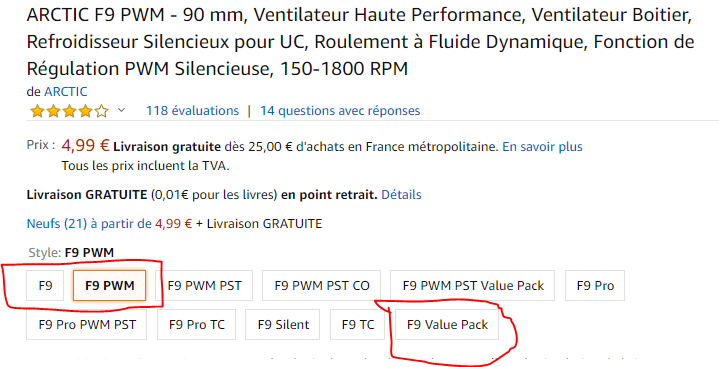The image size is (719, 367).
Task: Pick F9 PWM PST Value Pack style
Action: 473,285
